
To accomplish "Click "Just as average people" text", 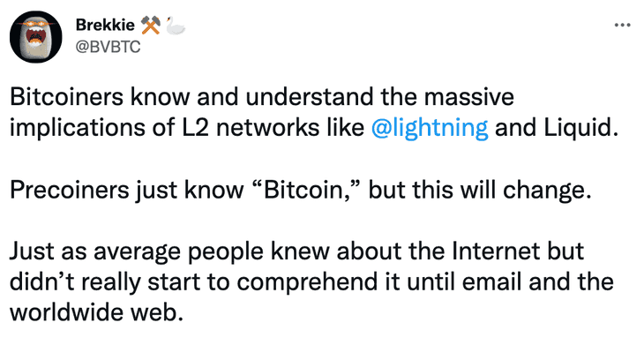I will point(137,251).
